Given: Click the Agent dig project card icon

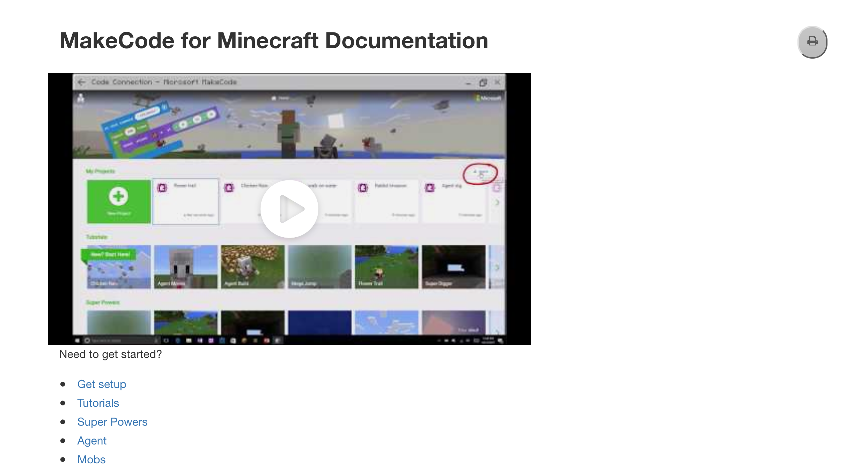Looking at the screenshot, I should [x=430, y=188].
